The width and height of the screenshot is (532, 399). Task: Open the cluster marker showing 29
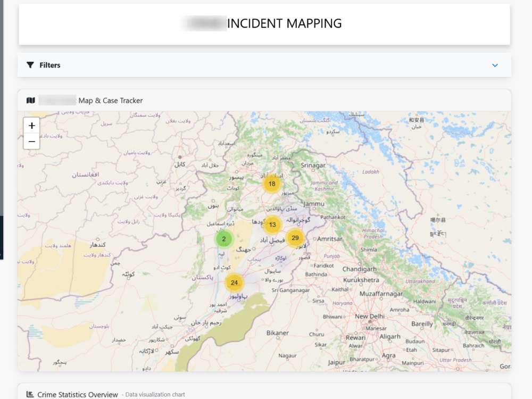tap(295, 238)
